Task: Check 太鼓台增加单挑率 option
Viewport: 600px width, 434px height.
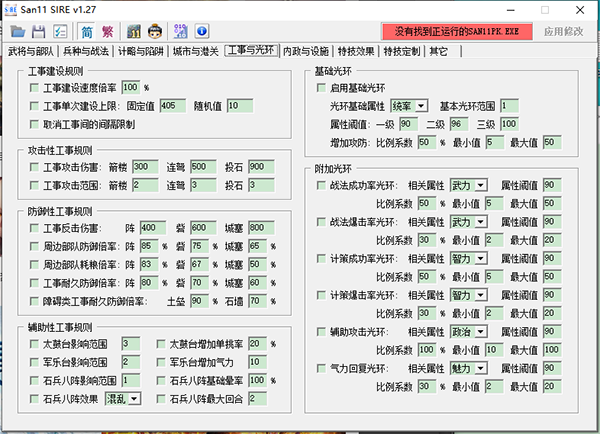Action: click(161, 344)
